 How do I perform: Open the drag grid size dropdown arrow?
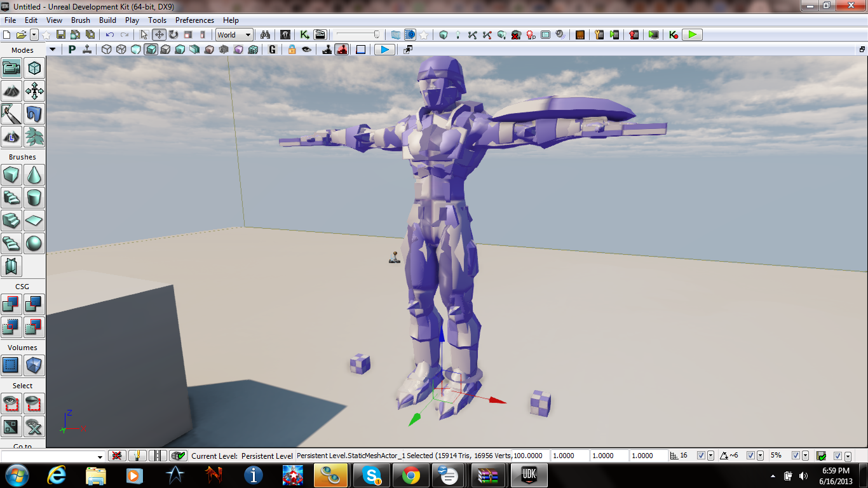point(711,456)
